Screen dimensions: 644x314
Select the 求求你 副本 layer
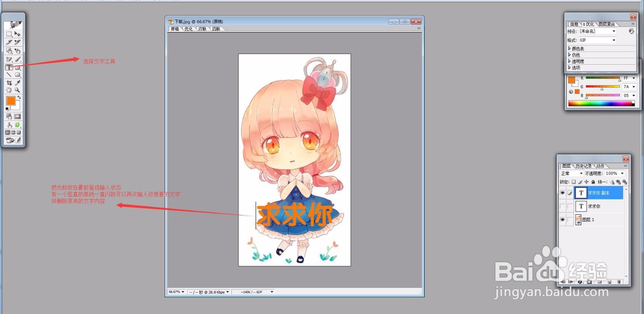tap(598, 193)
